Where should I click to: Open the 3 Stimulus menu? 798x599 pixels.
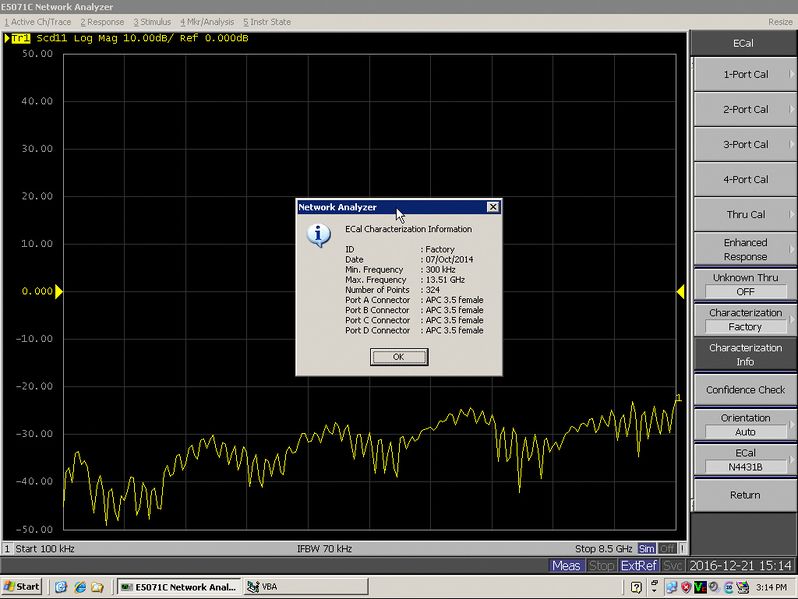pos(152,21)
